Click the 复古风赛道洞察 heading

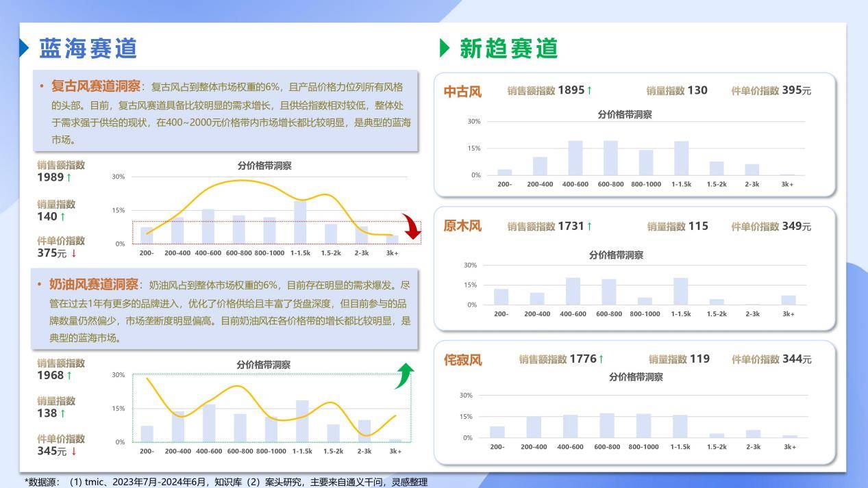96,86
